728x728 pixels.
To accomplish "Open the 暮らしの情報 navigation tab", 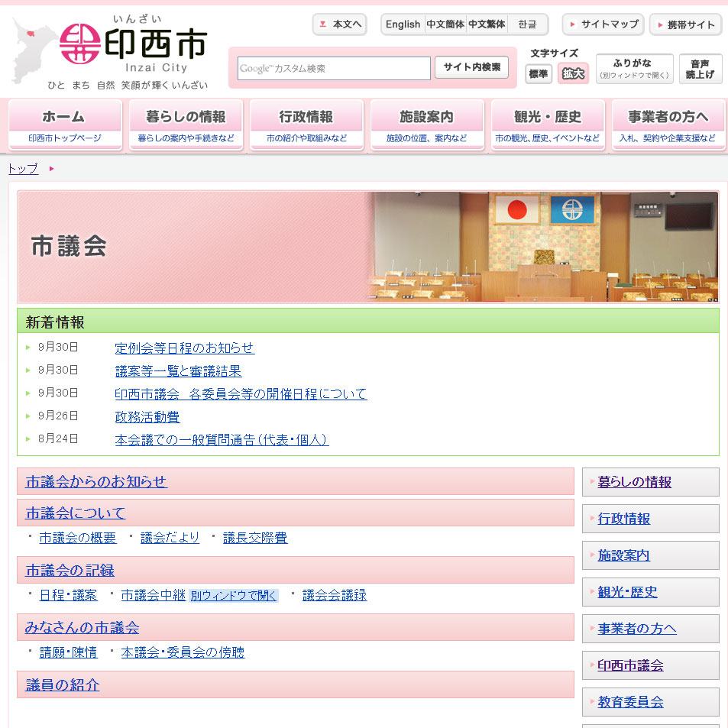I will point(186,125).
